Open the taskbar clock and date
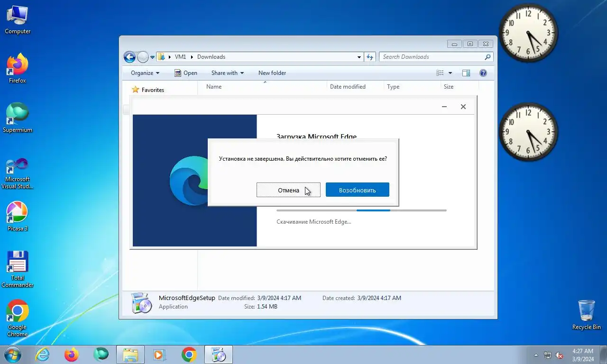The height and width of the screenshot is (364, 607). [583, 355]
